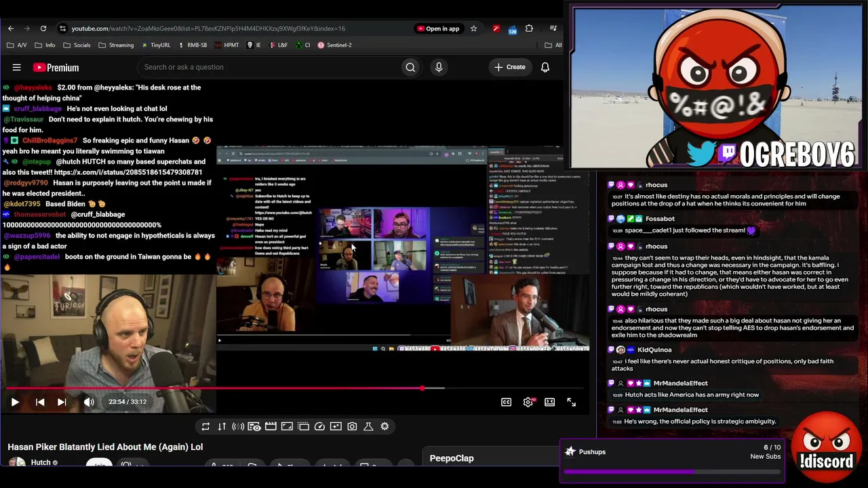This screenshot has width=868, height=488.
Task: Click the dashed-frame enhancer icon
Action: coord(303,426)
